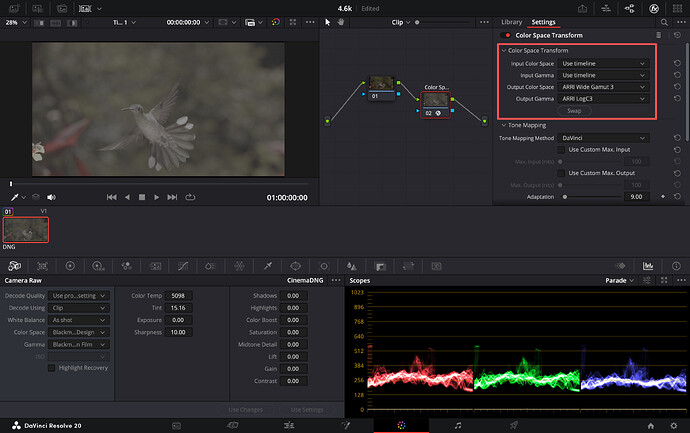Switch to the Library tab
The width and height of the screenshot is (690, 433).
coord(511,22)
